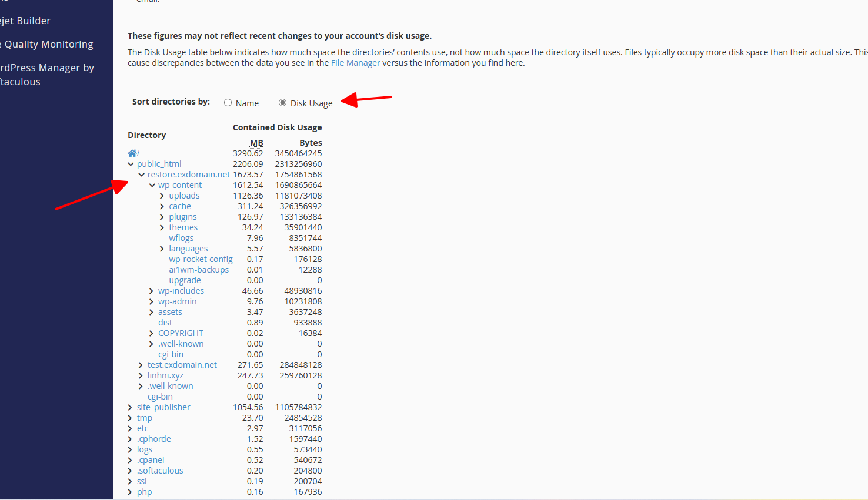This screenshot has height=500, width=868.
Task: Expand the test.exdomain.net folder chevron
Action: pos(141,365)
